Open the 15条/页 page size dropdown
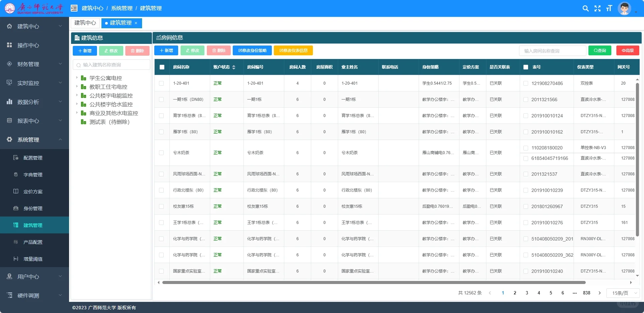The height and width of the screenshot is (313, 644). coord(623,293)
